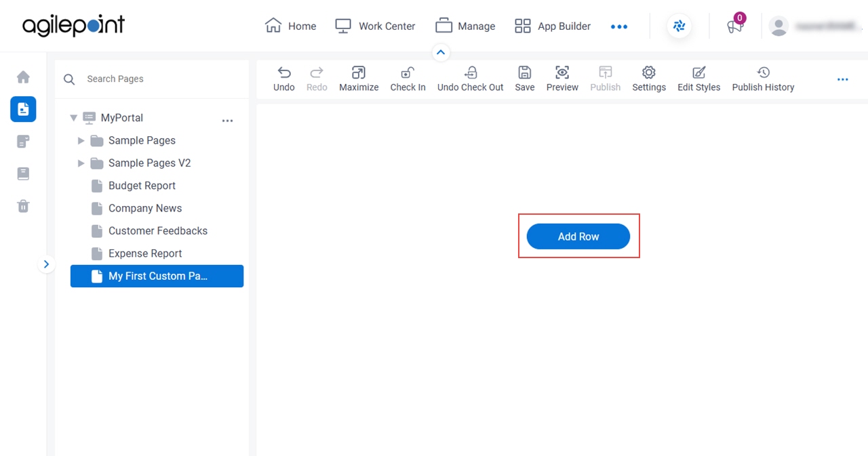Click the search magnifier icon

coord(69,79)
